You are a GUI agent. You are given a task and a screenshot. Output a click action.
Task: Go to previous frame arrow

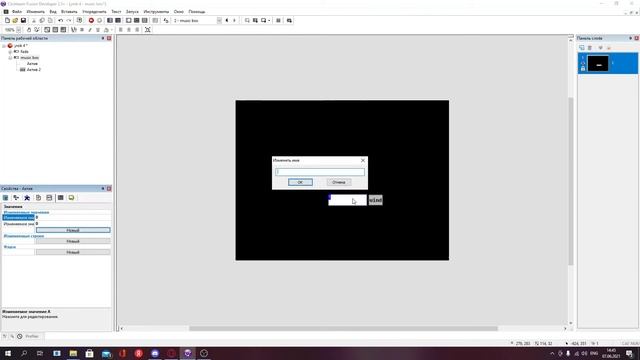[227, 20]
